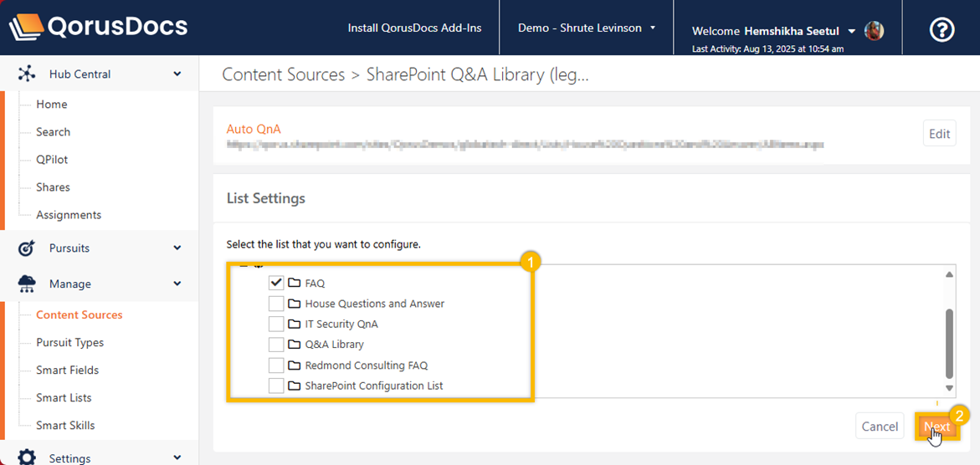Check the IT Security QnA checkbox

pyautogui.click(x=276, y=324)
